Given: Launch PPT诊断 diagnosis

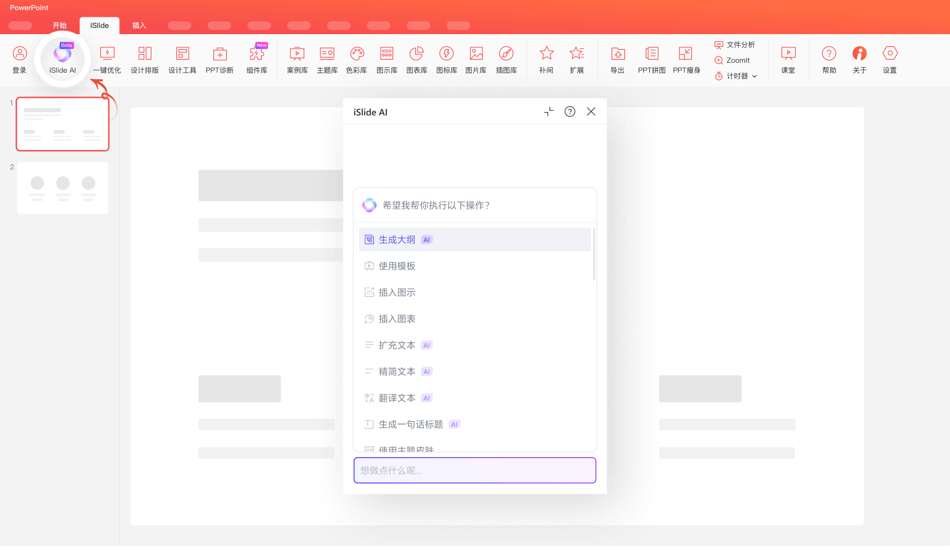Looking at the screenshot, I should pyautogui.click(x=220, y=59).
